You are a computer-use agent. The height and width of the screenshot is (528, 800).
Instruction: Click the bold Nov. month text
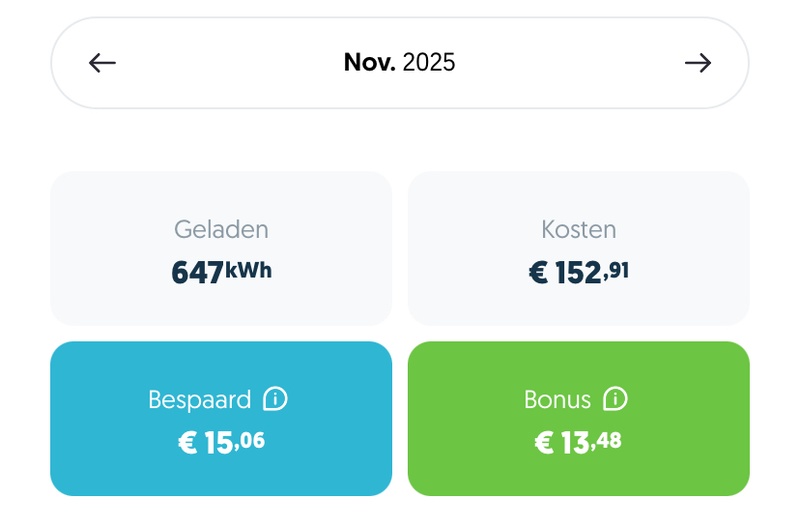369,63
